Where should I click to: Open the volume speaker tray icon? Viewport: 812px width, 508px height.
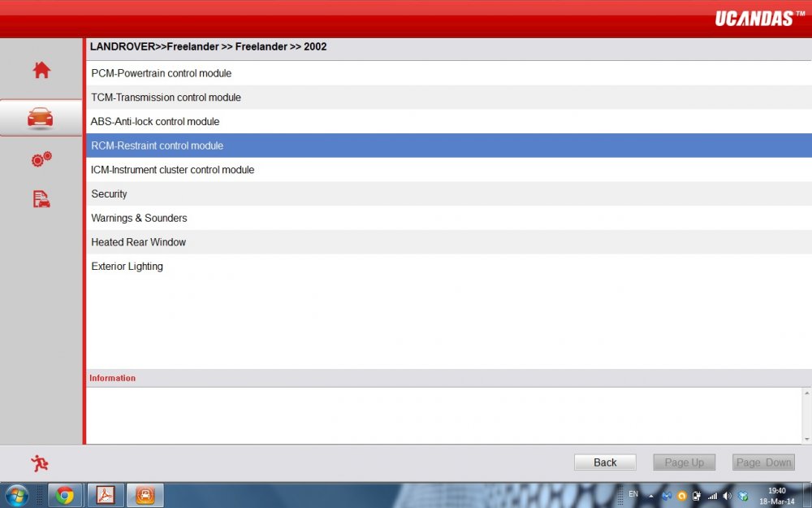(728, 496)
